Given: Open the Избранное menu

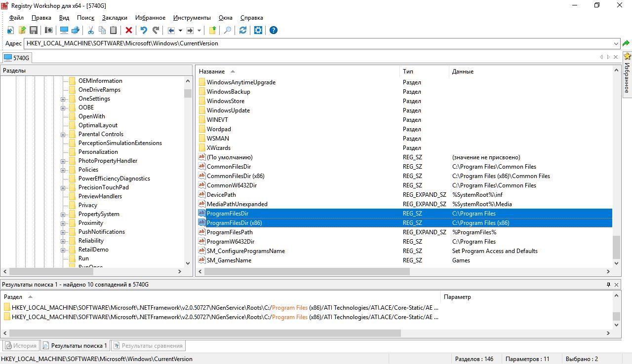Looking at the screenshot, I should (x=150, y=18).
